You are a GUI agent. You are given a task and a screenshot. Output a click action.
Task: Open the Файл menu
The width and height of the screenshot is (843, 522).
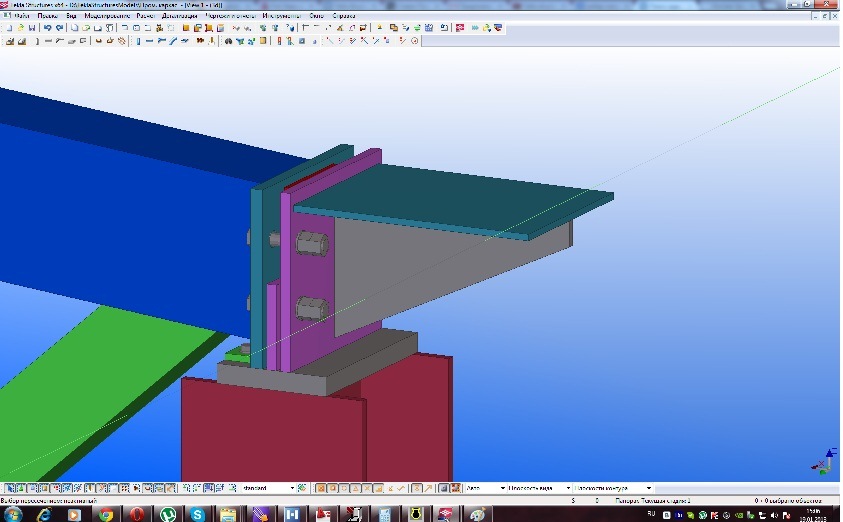pos(20,16)
